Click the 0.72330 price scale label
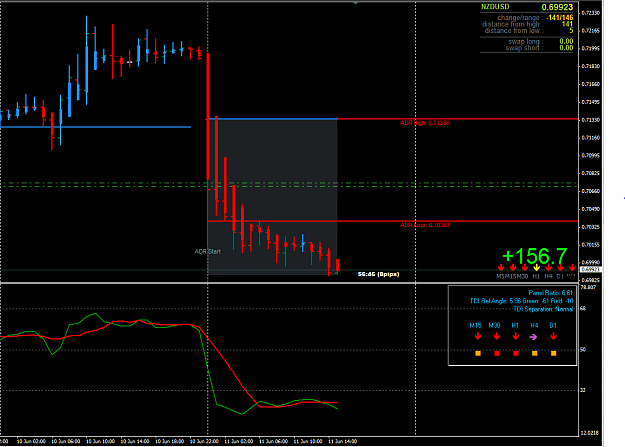The image size is (625, 447). click(x=590, y=13)
